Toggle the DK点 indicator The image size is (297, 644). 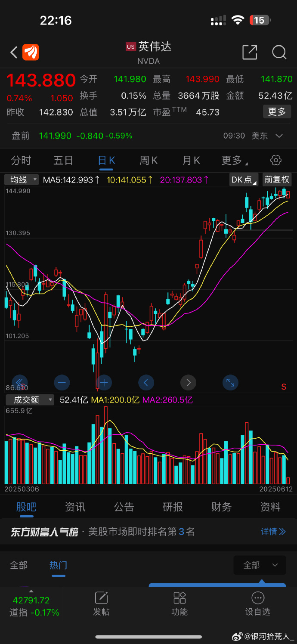click(x=244, y=180)
